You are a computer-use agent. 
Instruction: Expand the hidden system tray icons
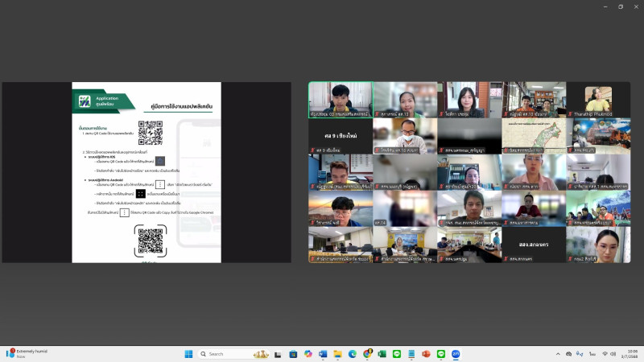point(558,354)
